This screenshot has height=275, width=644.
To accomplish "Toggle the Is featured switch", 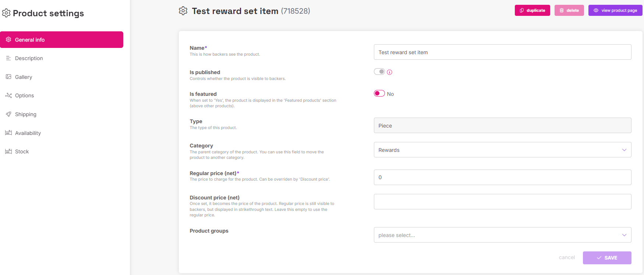I will click(x=379, y=93).
